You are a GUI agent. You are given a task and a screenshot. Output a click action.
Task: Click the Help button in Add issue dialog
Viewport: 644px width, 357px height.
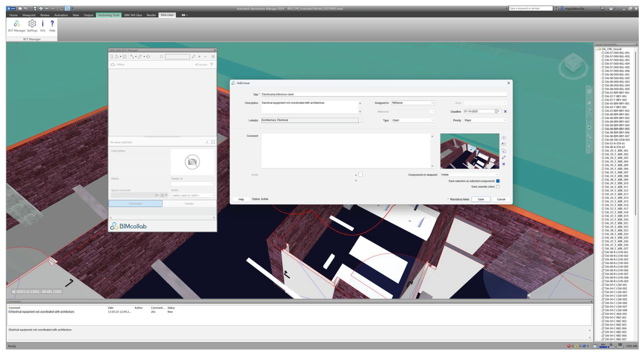tap(241, 199)
